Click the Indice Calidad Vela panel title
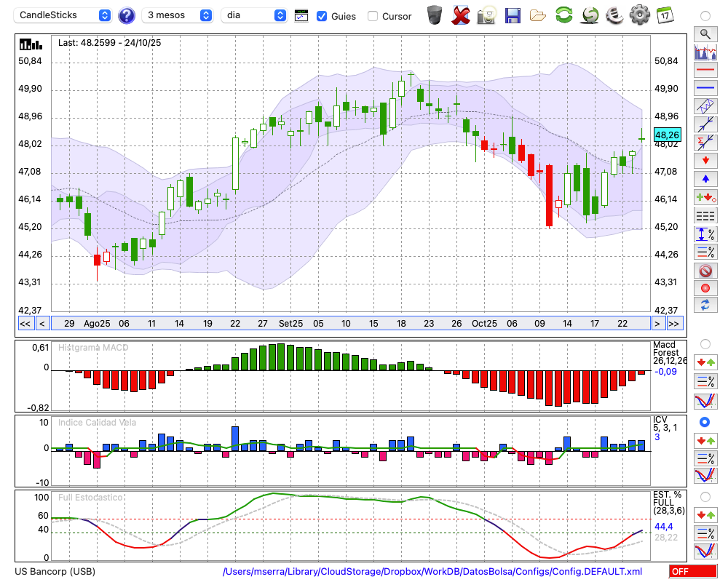This screenshot has width=728, height=582. tap(97, 423)
